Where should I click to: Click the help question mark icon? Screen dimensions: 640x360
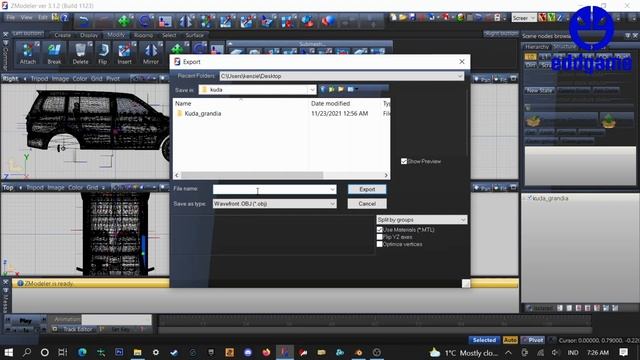coord(64,18)
